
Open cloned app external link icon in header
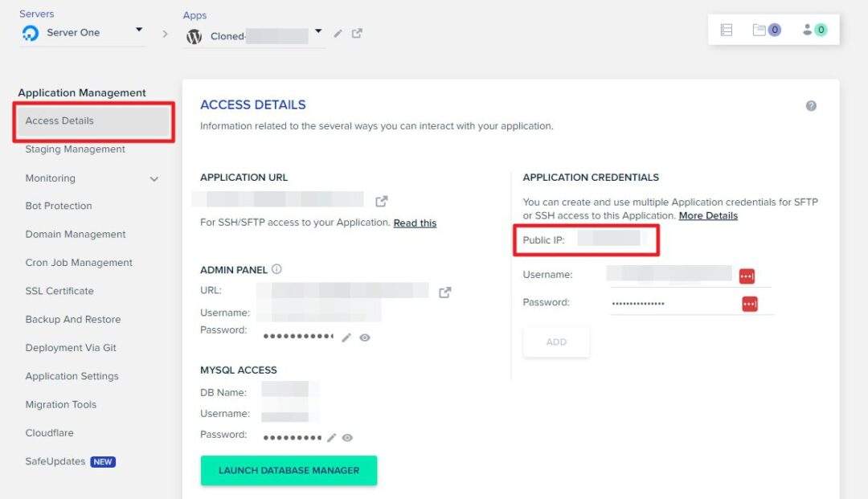[357, 33]
